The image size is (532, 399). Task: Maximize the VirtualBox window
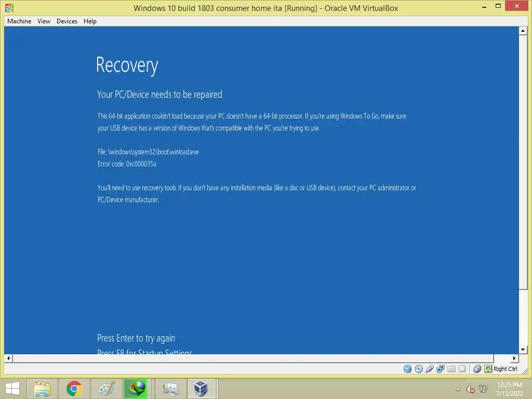[x=498, y=6]
